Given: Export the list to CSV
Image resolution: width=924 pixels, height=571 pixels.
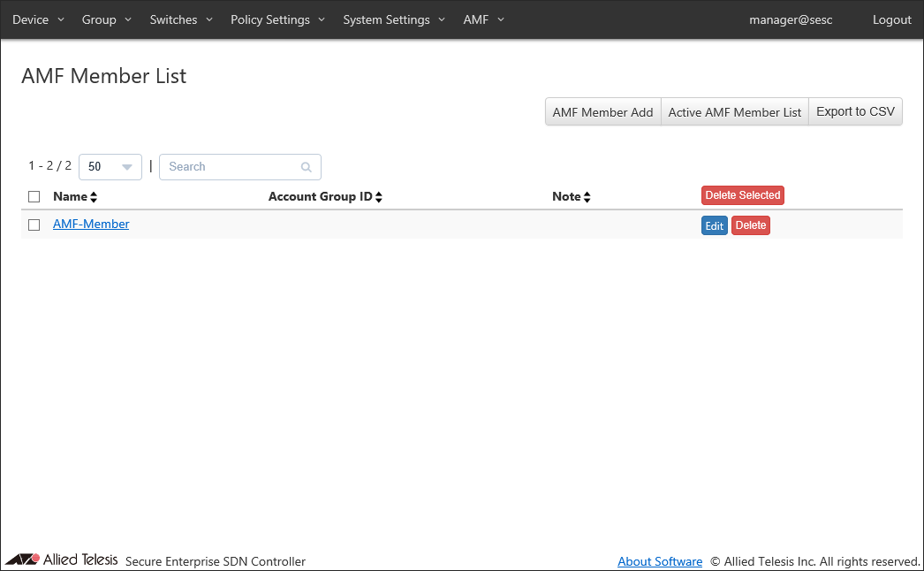Looking at the screenshot, I should [855, 112].
